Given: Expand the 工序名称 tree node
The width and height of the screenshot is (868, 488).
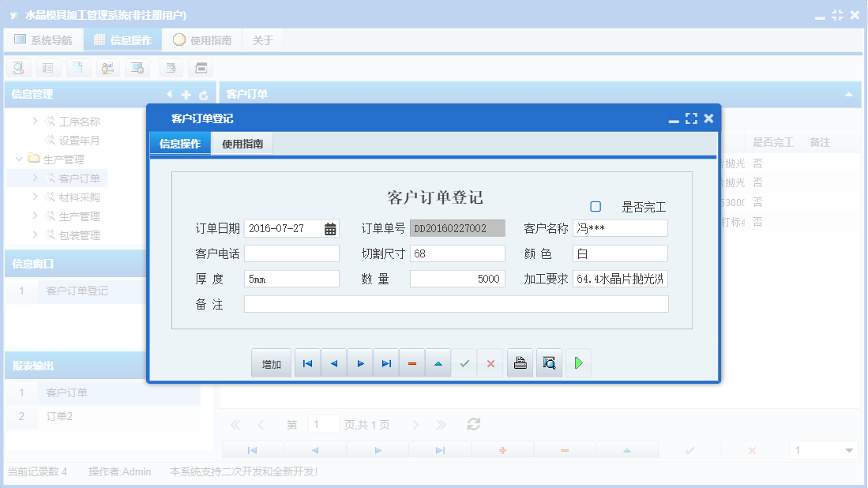Looking at the screenshot, I should tap(35, 121).
